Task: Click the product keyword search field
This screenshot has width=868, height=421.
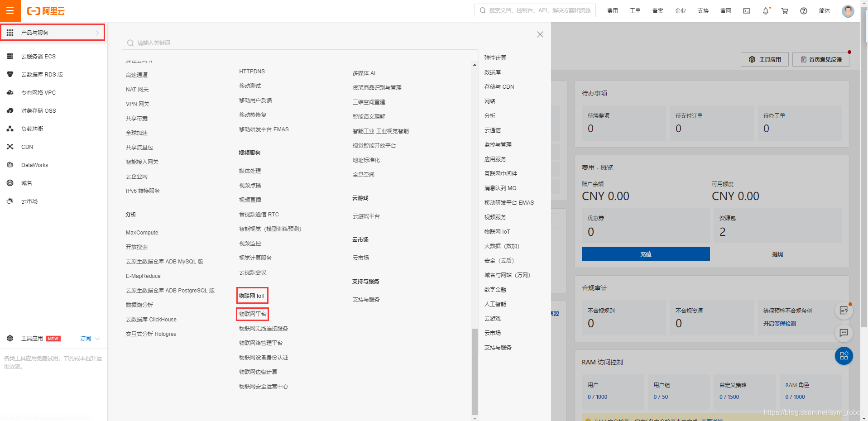Action: pyautogui.click(x=300, y=43)
